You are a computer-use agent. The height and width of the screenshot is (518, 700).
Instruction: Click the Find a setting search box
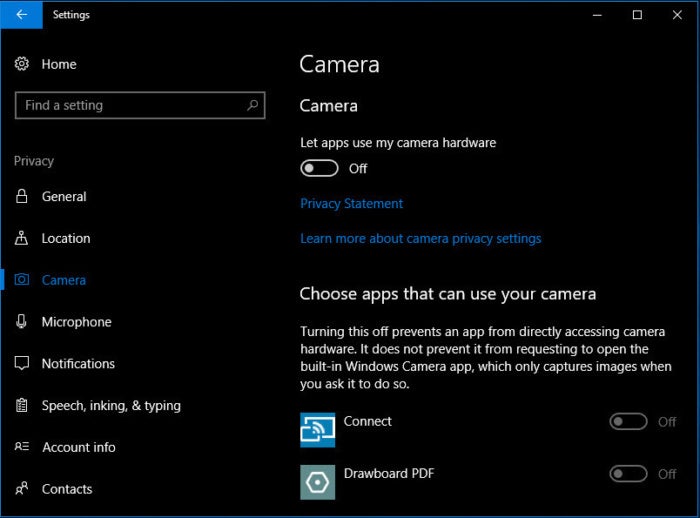click(140, 105)
